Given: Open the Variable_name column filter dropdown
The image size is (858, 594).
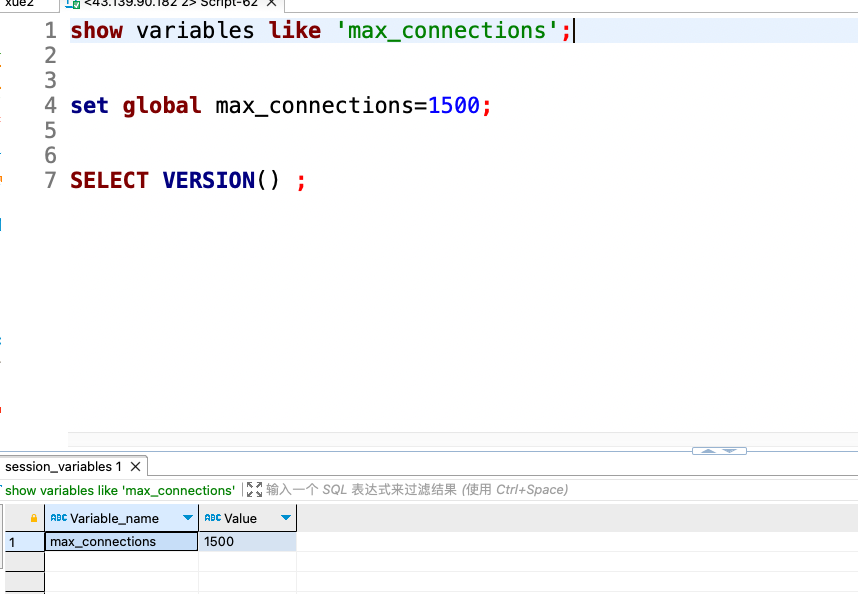Looking at the screenshot, I should (x=188, y=517).
